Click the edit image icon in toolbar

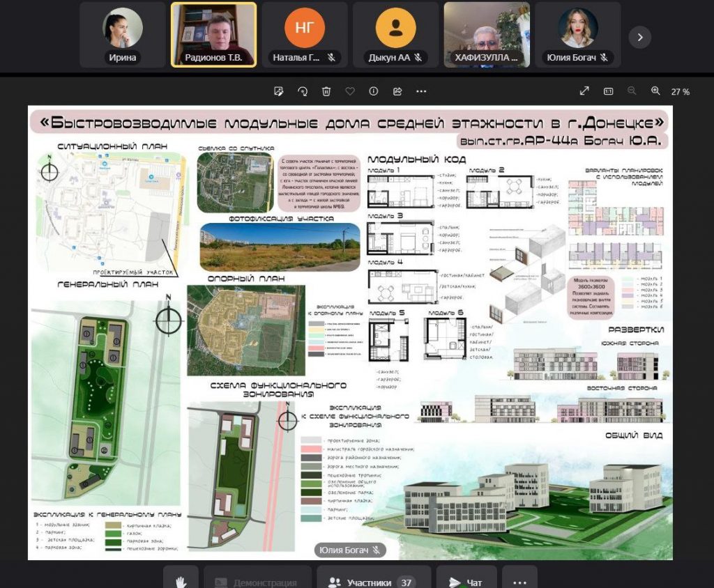coord(279,91)
